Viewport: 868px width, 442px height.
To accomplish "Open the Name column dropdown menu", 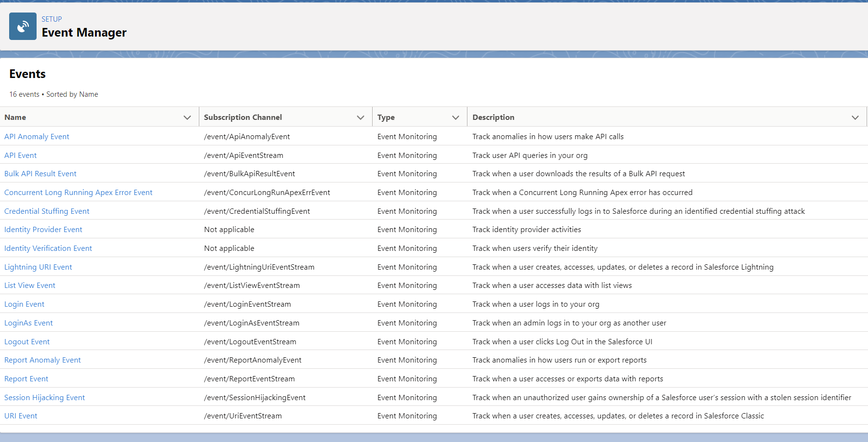I will pyautogui.click(x=187, y=117).
